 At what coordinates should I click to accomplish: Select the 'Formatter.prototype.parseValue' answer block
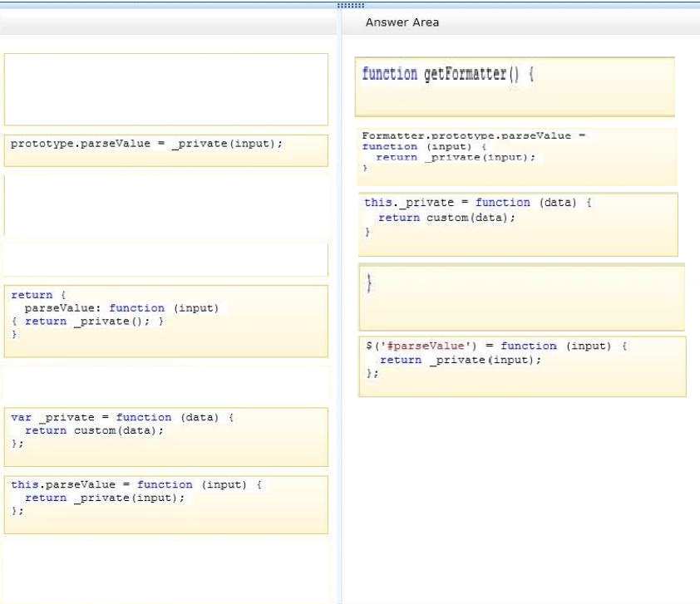click(517, 156)
